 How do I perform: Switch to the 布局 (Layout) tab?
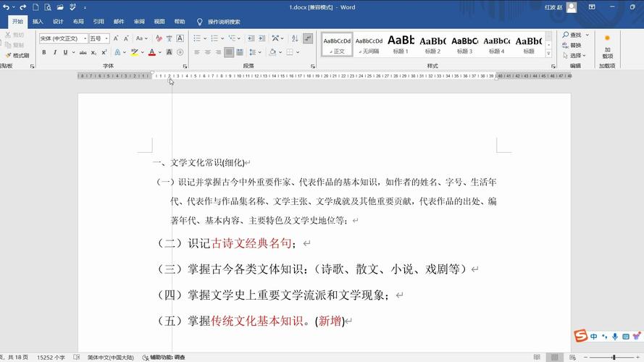click(x=78, y=22)
